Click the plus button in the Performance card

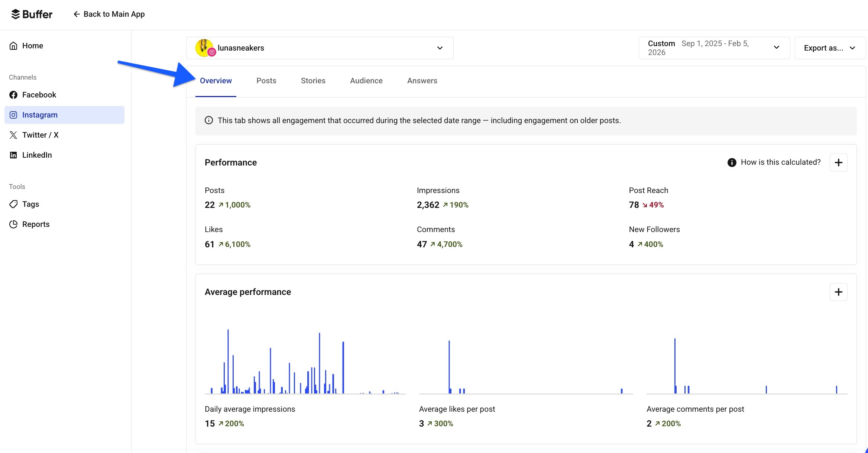[x=838, y=163]
